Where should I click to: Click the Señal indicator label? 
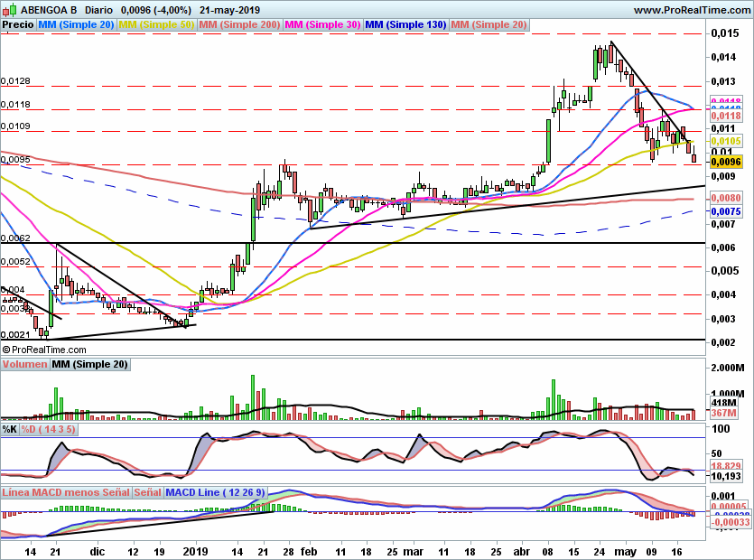pyautogui.click(x=147, y=492)
